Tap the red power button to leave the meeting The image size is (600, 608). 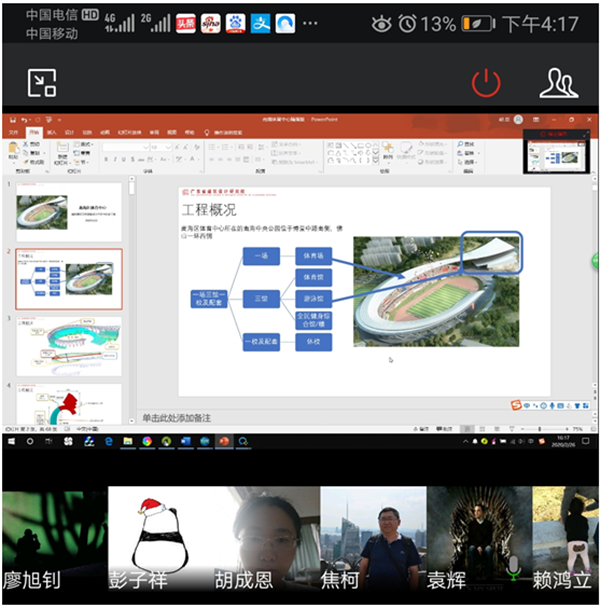486,82
